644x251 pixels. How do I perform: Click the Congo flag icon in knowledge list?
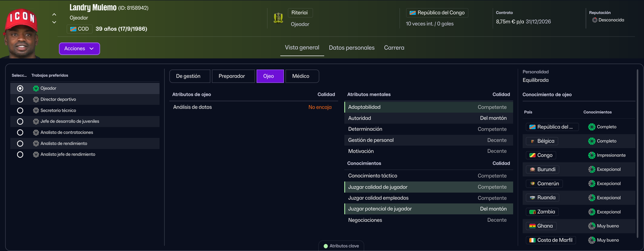(x=532, y=155)
